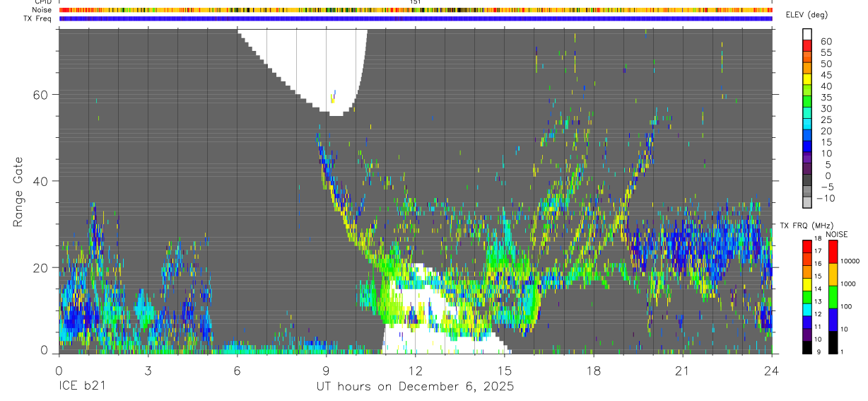Viewport: 868px width, 401px height.
Task: Click the light gray bottom ELEV colorbar swatch
Action: click(807, 202)
